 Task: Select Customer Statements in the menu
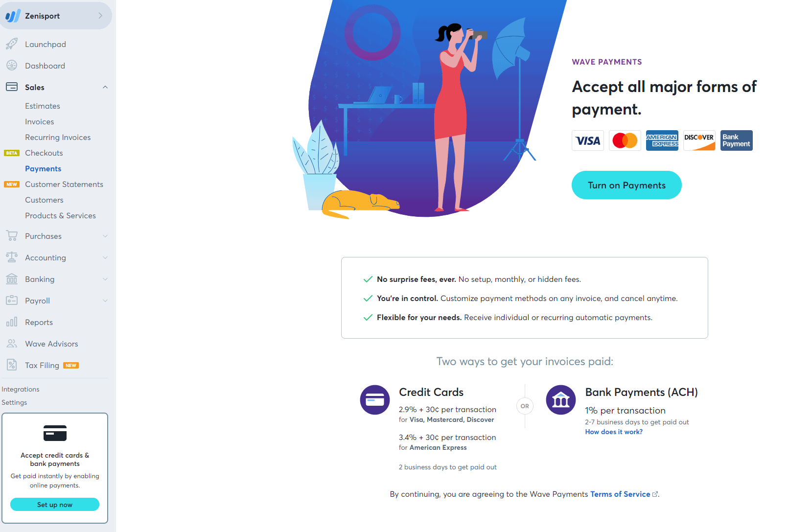coord(64,184)
